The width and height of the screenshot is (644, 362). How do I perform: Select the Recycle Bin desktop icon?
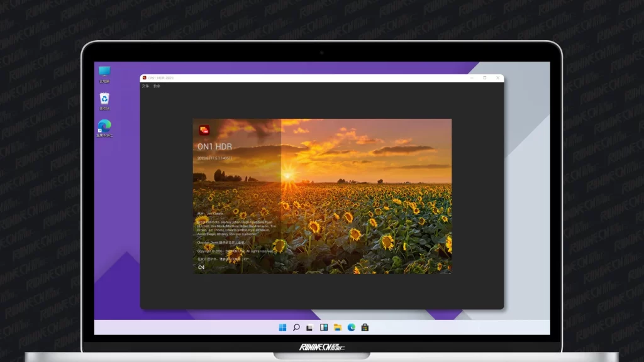click(104, 100)
